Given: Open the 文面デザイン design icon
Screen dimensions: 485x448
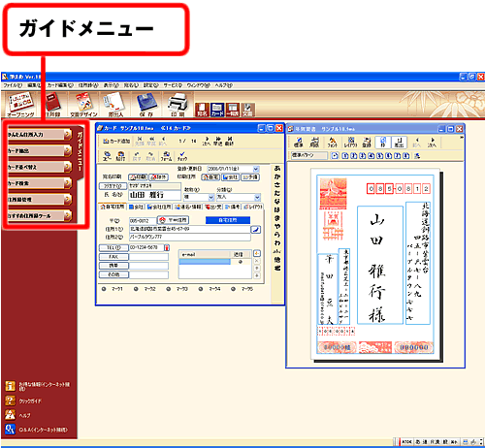Looking at the screenshot, I should pos(83,105).
